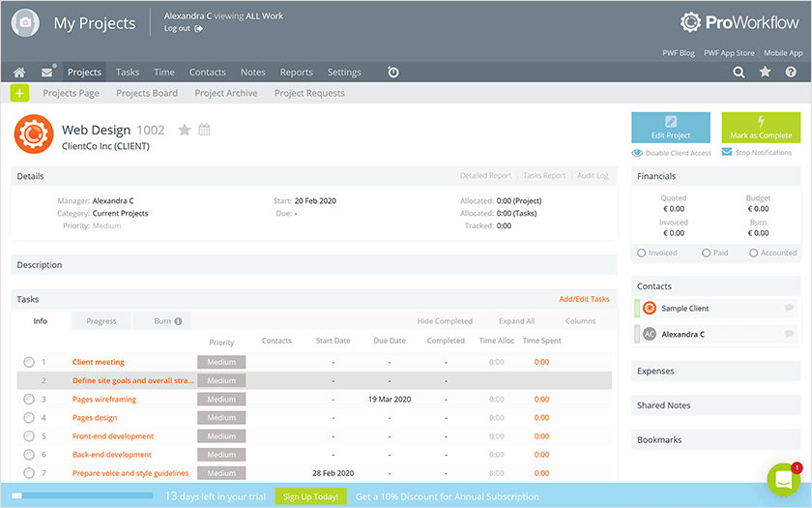Select the Accounted radio button
The height and width of the screenshot is (508, 812).
click(x=753, y=253)
